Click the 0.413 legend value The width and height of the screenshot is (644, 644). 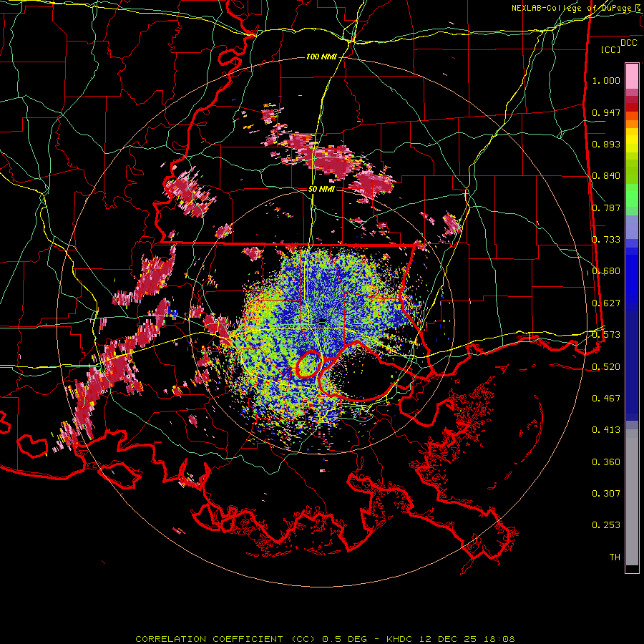[x=606, y=430]
